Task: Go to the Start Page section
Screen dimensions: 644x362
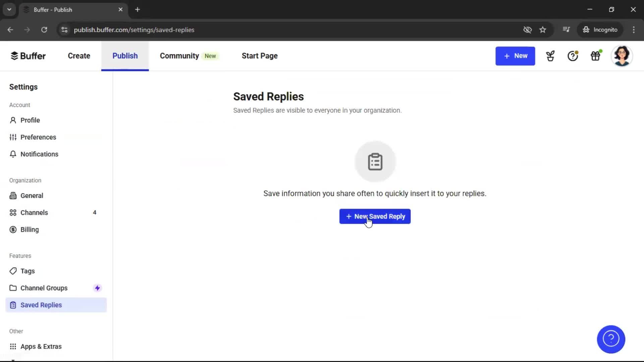Action: click(x=259, y=56)
